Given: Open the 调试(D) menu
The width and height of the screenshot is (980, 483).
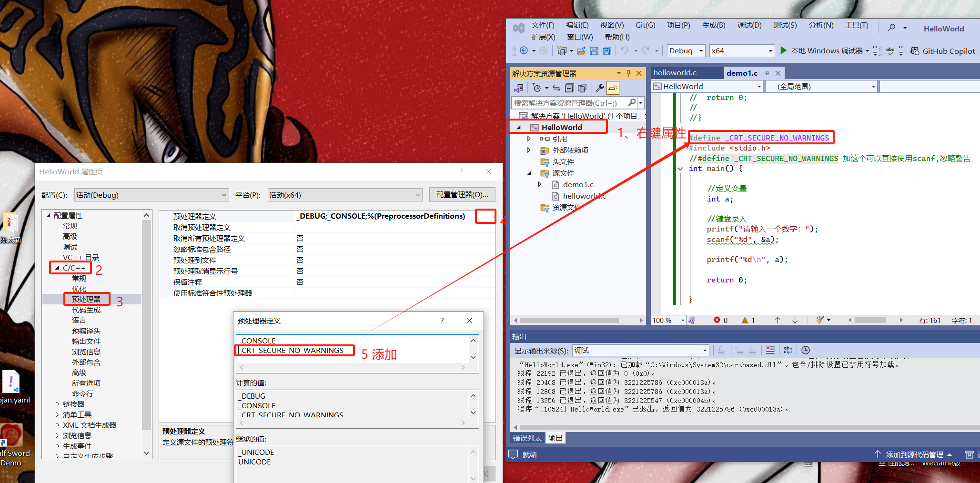Looking at the screenshot, I should pos(749,25).
